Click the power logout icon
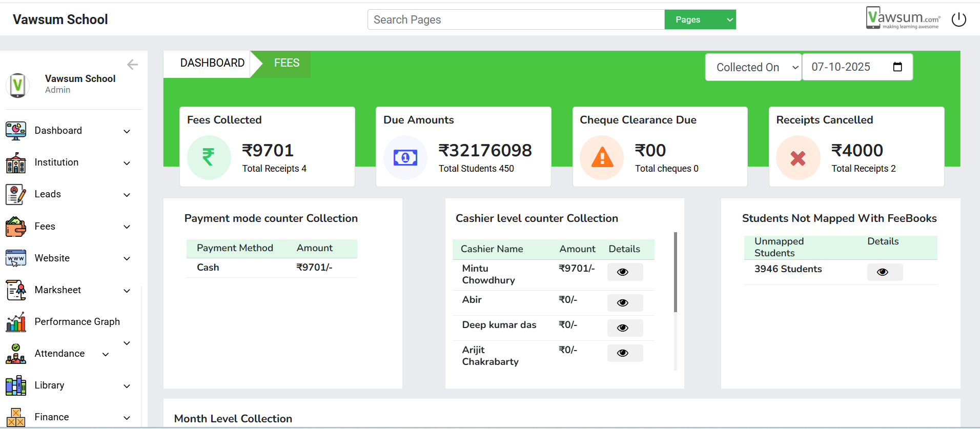This screenshot has height=429, width=980. point(958,19)
